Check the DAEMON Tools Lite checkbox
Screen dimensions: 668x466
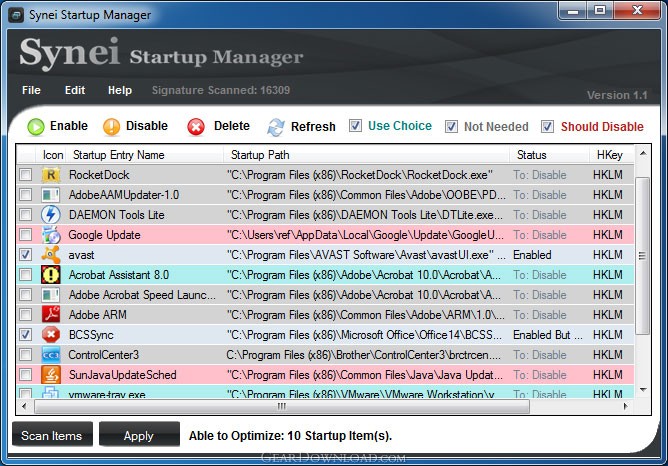coord(26,215)
